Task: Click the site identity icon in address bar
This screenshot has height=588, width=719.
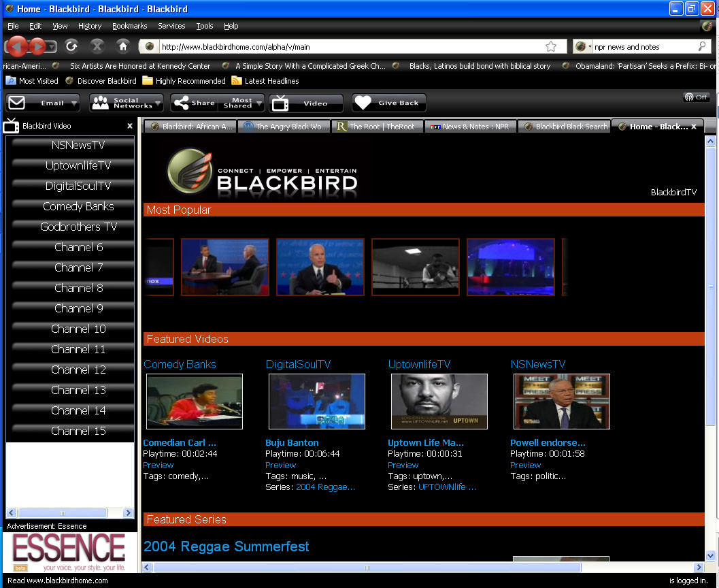Action: (149, 46)
